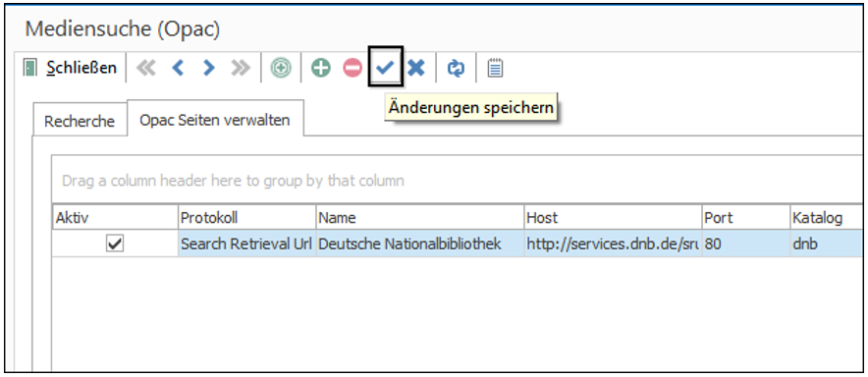Screen dimensions: 868x377
Task: Open the notepad list icon in toolbar
Action: [495, 69]
